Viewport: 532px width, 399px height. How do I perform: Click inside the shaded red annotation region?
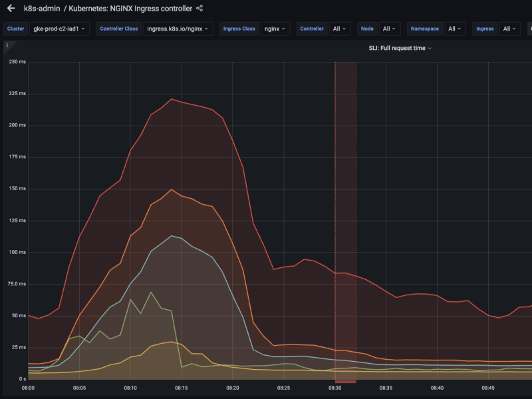pyautogui.click(x=345, y=199)
